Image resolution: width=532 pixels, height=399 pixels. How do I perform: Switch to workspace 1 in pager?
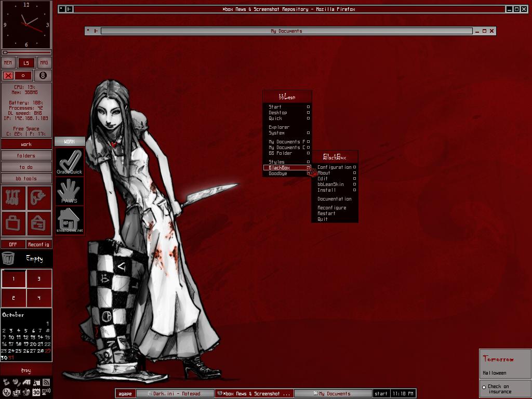tap(14, 278)
